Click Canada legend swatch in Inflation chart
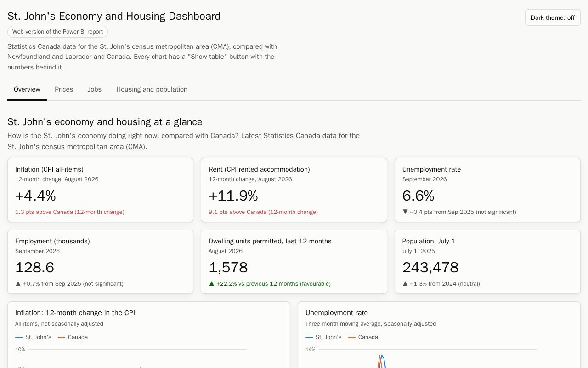This screenshot has width=588, height=368. (62, 337)
